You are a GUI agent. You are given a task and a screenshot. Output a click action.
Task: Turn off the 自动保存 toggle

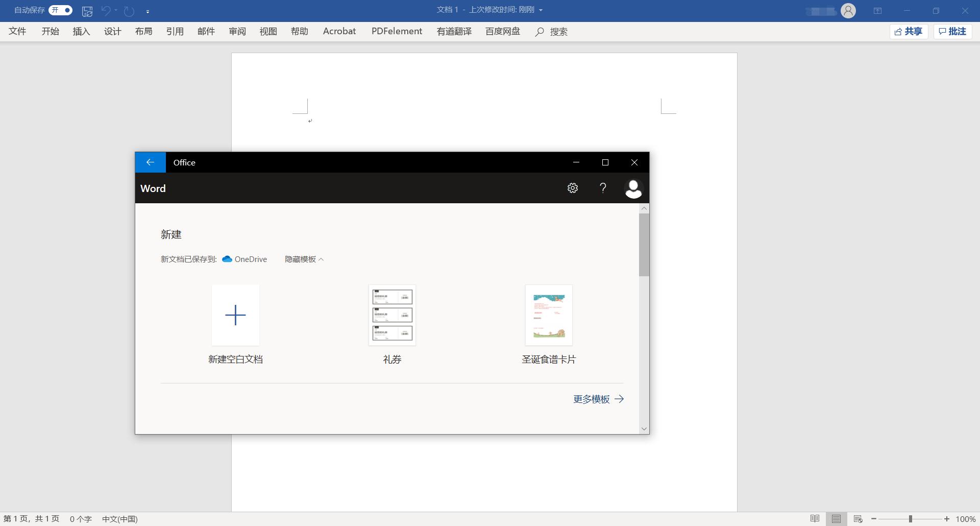coord(60,10)
